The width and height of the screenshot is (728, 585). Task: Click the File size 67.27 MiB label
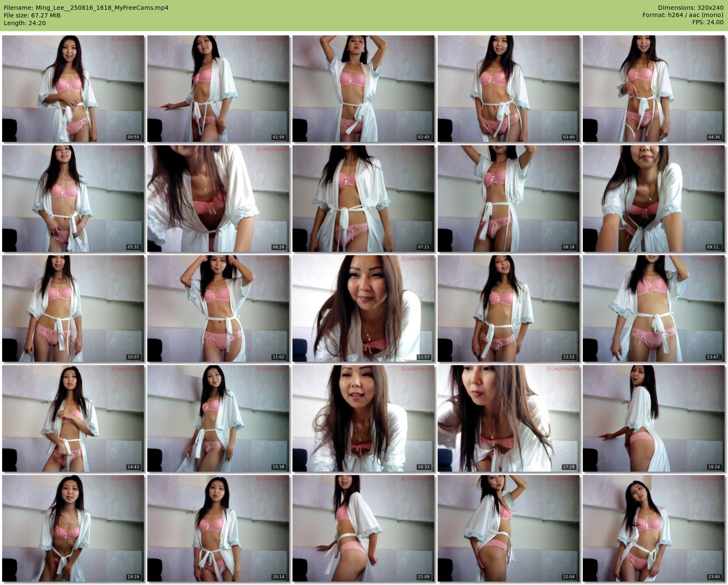click(32, 15)
